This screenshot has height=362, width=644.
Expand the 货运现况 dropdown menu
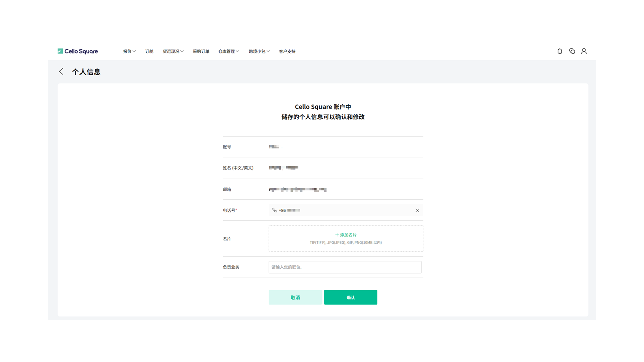tap(173, 51)
